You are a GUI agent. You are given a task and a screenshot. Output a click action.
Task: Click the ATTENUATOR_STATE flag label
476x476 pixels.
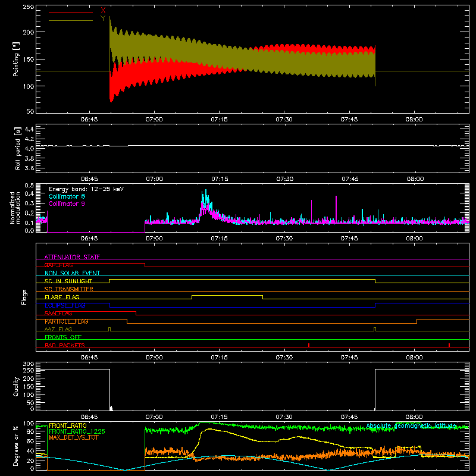[72, 257]
